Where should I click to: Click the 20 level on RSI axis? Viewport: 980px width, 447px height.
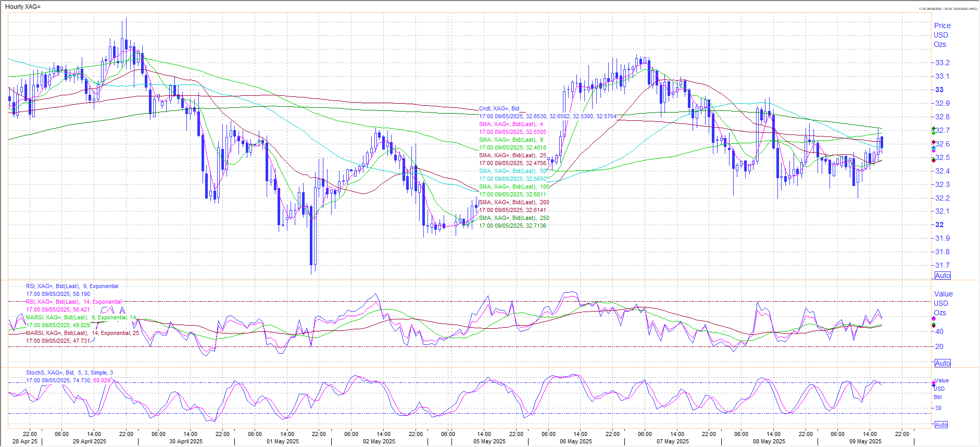[939, 346]
